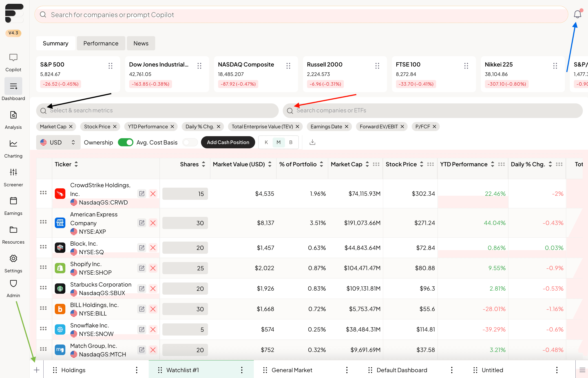The height and width of the screenshot is (378, 588).
Task: Switch to the News tab
Action: [141, 43]
